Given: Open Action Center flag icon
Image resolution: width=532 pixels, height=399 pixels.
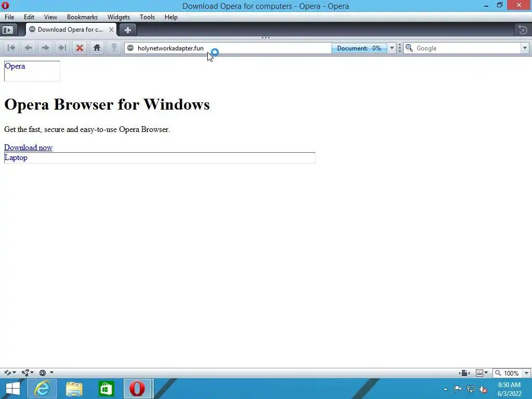Looking at the screenshot, I should coord(458,389).
